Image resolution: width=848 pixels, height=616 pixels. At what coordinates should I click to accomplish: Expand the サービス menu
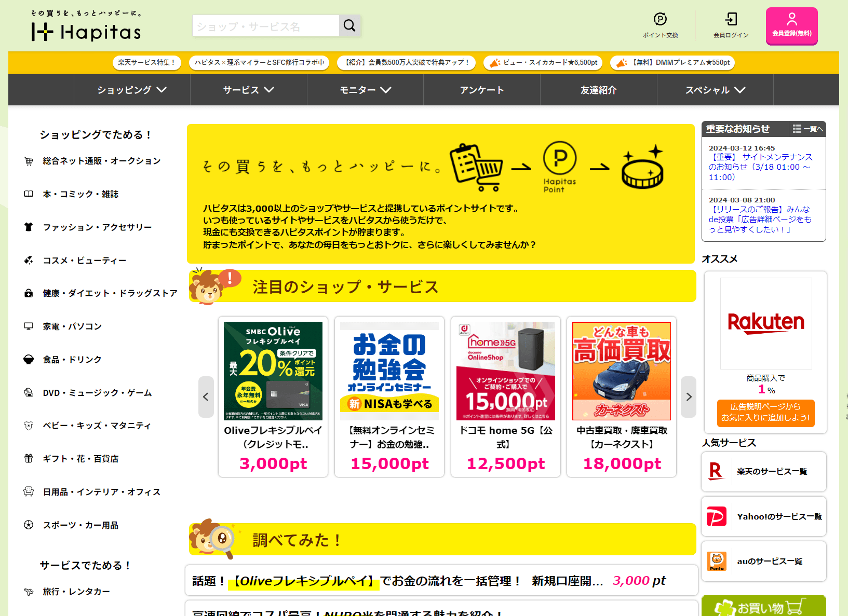tap(249, 90)
